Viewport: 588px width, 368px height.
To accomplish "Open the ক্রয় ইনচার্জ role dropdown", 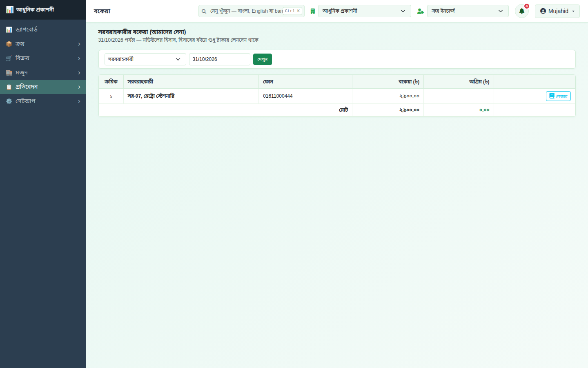I will click(x=468, y=11).
